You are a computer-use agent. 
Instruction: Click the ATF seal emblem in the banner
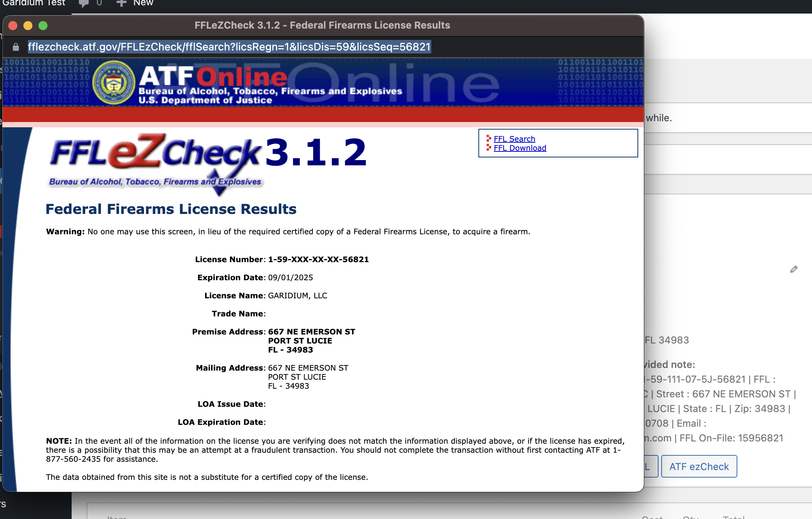coord(113,82)
